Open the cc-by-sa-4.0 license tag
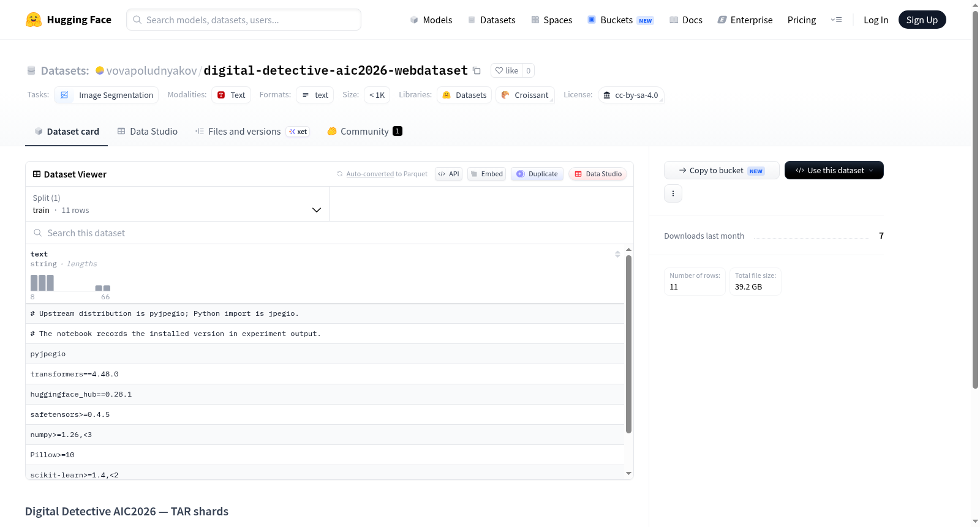The image size is (980, 527). (631, 95)
